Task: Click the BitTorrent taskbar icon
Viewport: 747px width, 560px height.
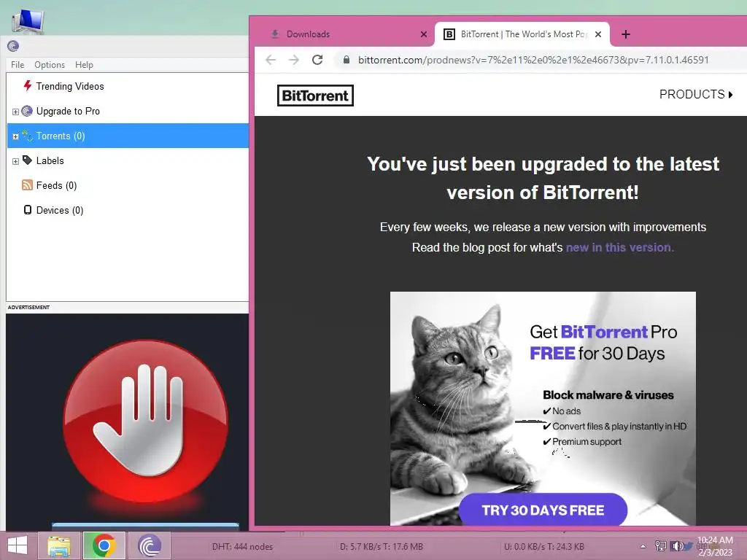Action: pyautogui.click(x=150, y=545)
